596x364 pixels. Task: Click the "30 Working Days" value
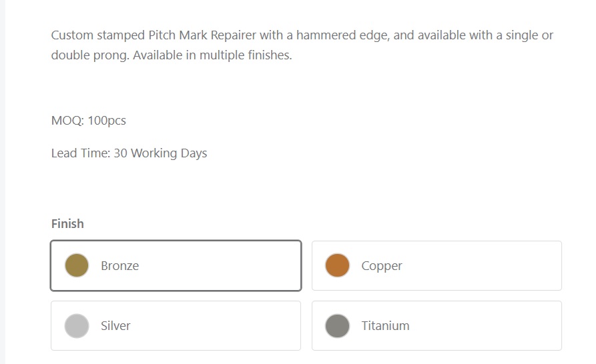point(160,153)
